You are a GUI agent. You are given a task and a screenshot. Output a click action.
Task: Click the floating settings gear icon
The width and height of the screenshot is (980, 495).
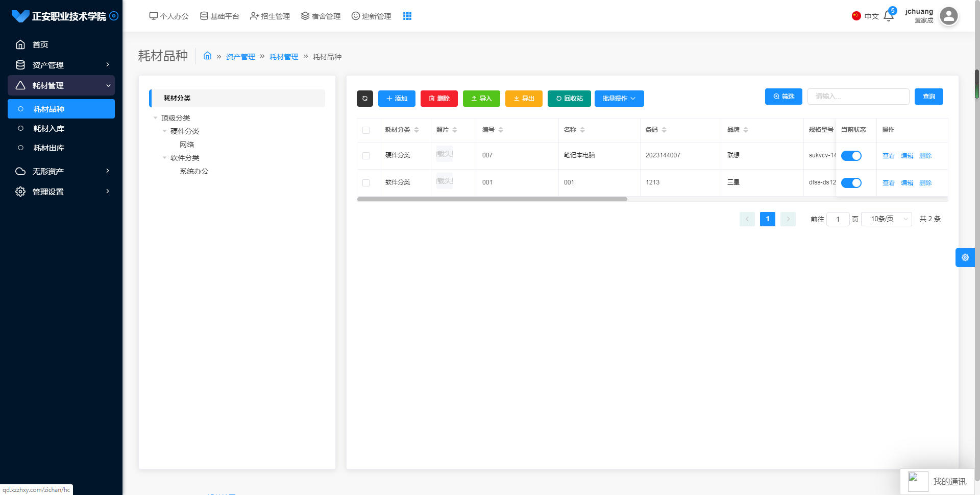[965, 257]
